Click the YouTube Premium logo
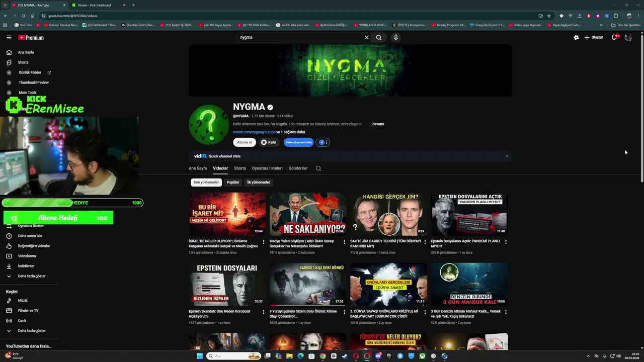 31,38
